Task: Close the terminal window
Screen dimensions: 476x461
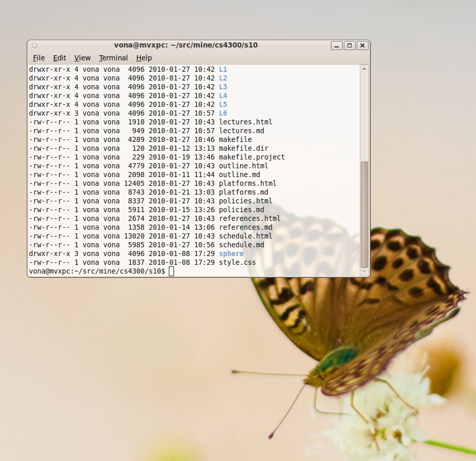Action: point(362,45)
